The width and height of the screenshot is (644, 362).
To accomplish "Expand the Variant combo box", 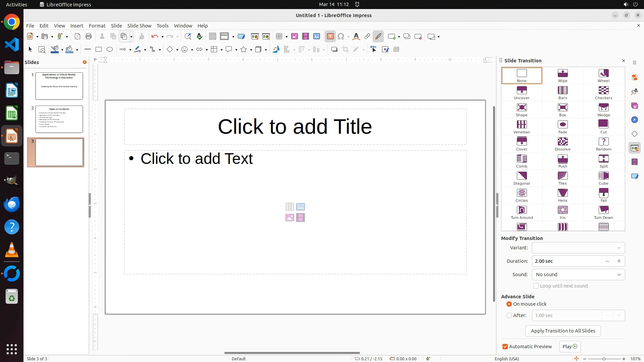I will coord(578,248).
